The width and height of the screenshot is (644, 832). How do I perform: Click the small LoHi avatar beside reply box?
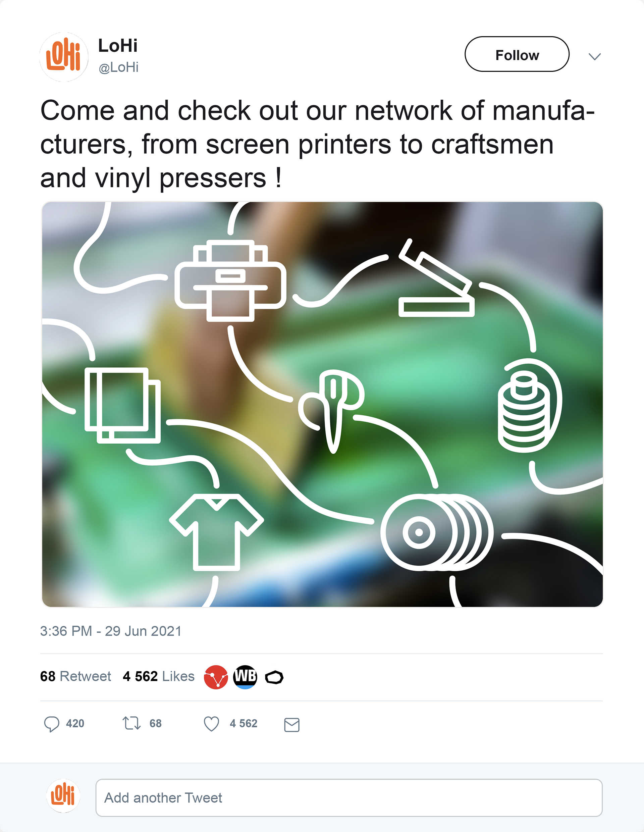click(x=63, y=796)
